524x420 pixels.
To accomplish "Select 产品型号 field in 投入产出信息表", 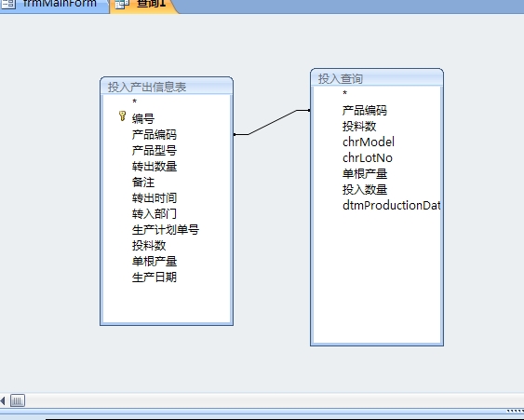I will coord(155,151).
